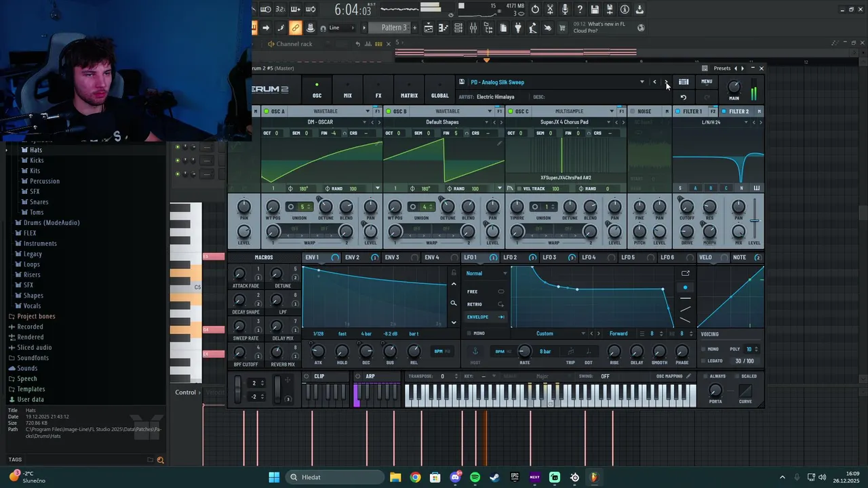This screenshot has height=488, width=868.
Task: Enable the NOISE oscillator
Action: coord(633,111)
